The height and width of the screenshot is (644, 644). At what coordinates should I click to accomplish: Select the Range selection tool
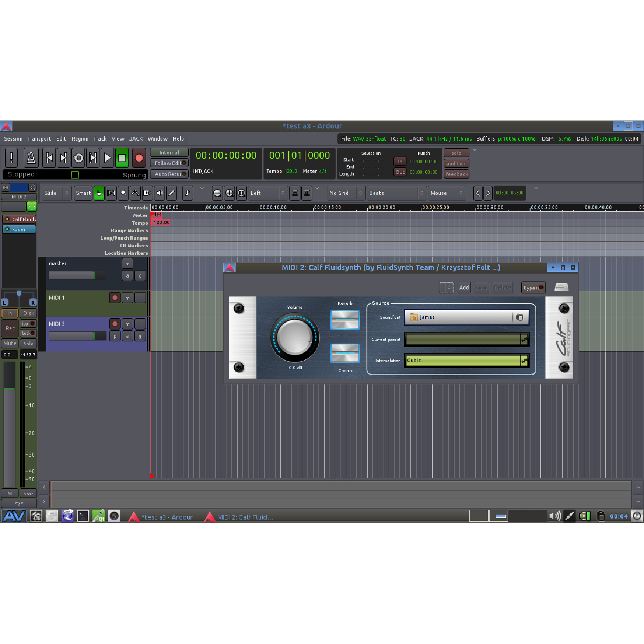[x=111, y=193]
